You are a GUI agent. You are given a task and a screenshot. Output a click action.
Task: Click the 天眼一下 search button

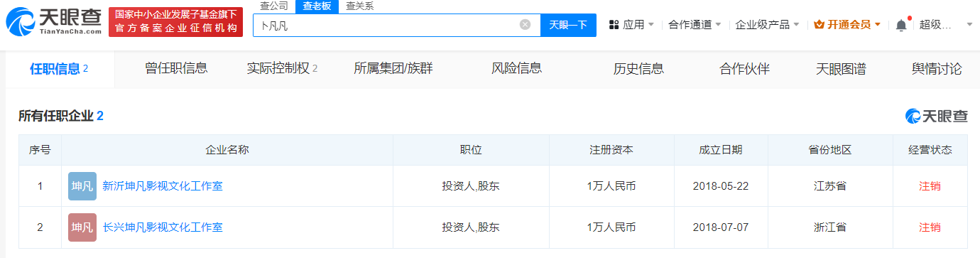(x=569, y=25)
